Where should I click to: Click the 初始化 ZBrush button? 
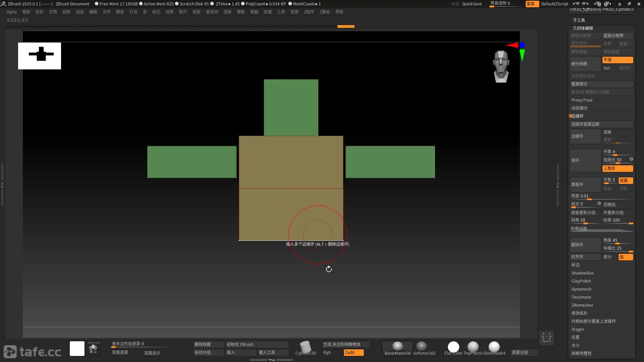pos(257,344)
